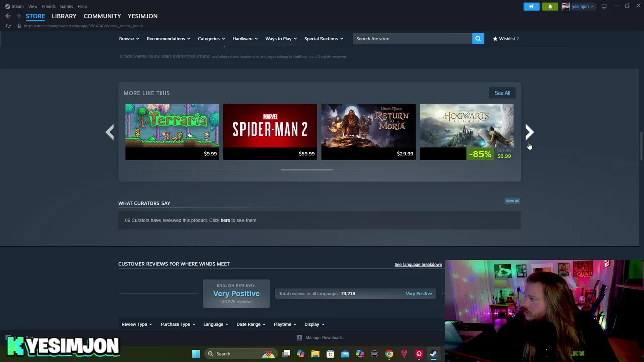Open notifications bell button
Viewport: 644px width, 362px height.
tap(550, 6)
